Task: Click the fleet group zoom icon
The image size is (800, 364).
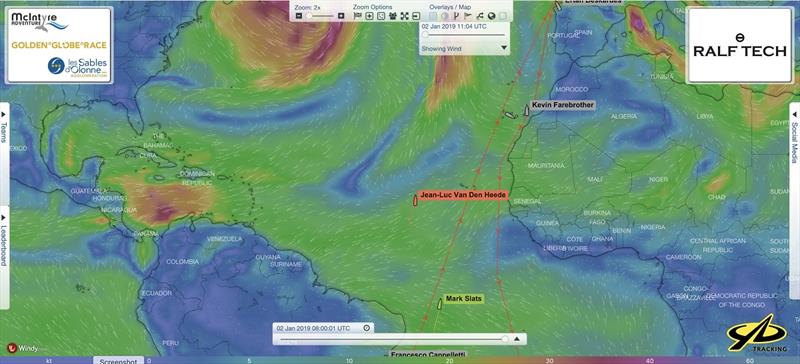Action: pos(393,16)
